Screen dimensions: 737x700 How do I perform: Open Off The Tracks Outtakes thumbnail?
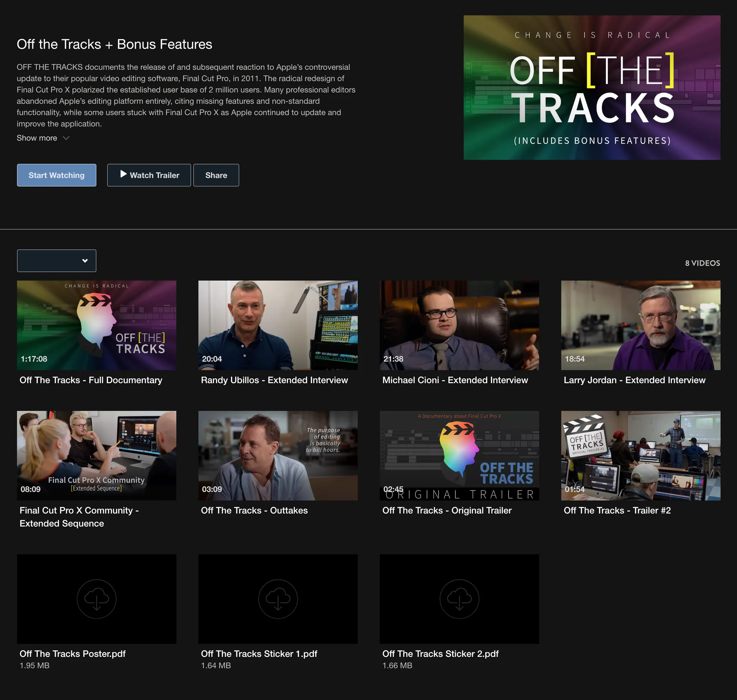[278, 455]
